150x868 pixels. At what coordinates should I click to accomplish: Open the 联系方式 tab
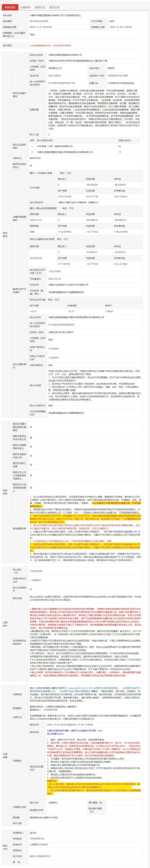[x=40, y=7]
